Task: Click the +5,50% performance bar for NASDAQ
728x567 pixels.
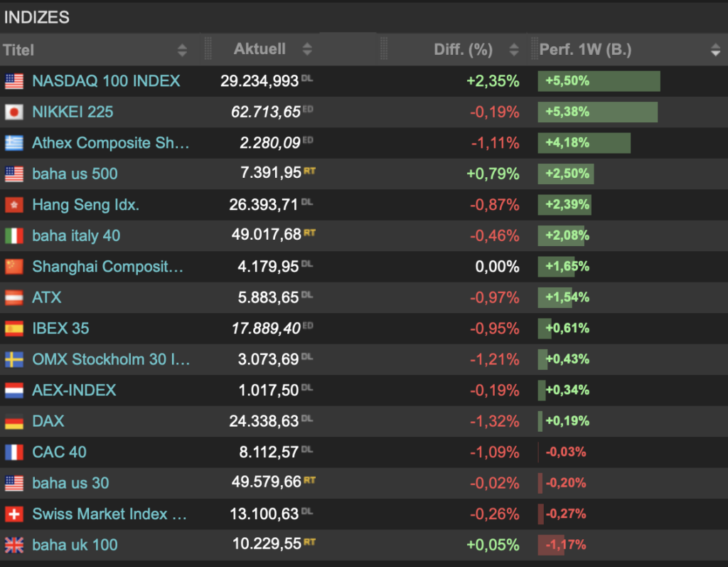Action: coord(599,81)
